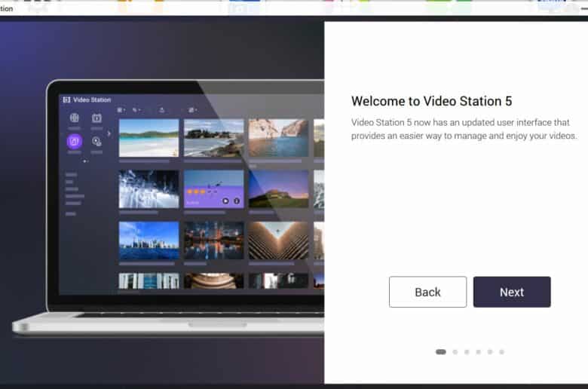Jump to the last page indicator dot
Image resolution: width=588 pixels, height=389 pixels.
point(502,352)
